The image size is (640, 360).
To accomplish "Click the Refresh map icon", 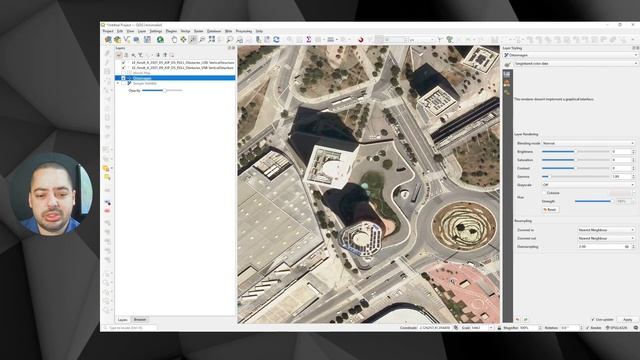I will coord(276,40).
